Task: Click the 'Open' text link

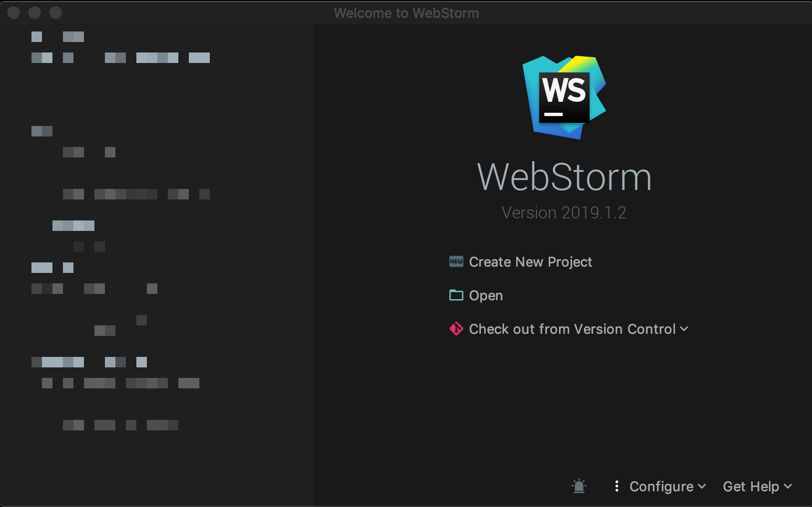Action: (x=486, y=295)
